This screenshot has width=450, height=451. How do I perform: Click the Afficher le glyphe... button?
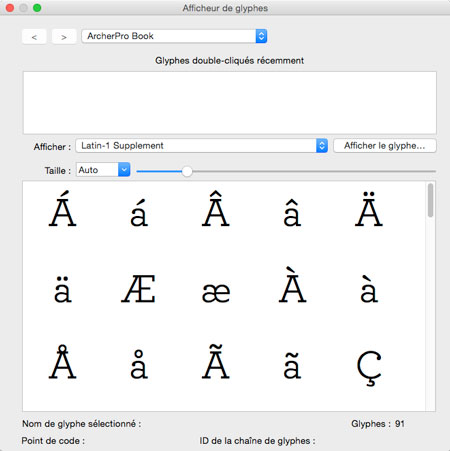pyautogui.click(x=385, y=146)
